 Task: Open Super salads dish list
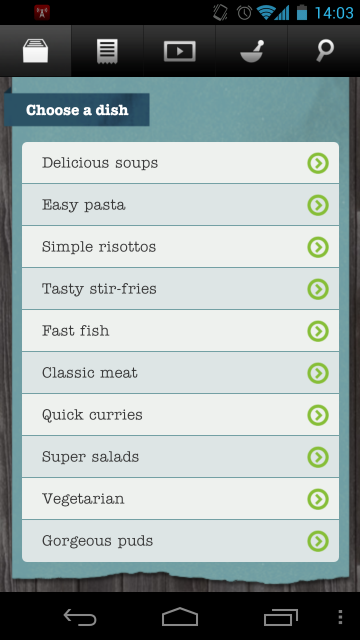click(180, 457)
